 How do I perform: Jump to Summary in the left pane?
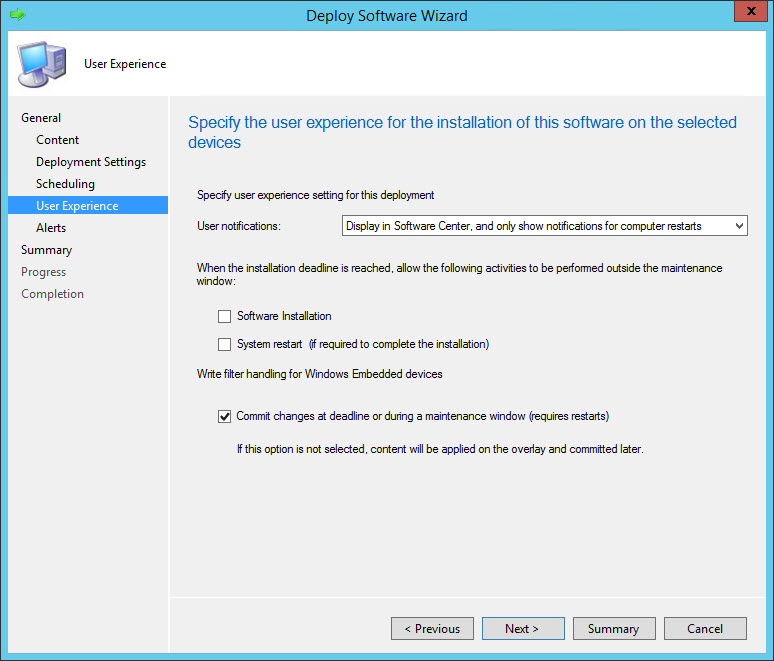(47, 250)
